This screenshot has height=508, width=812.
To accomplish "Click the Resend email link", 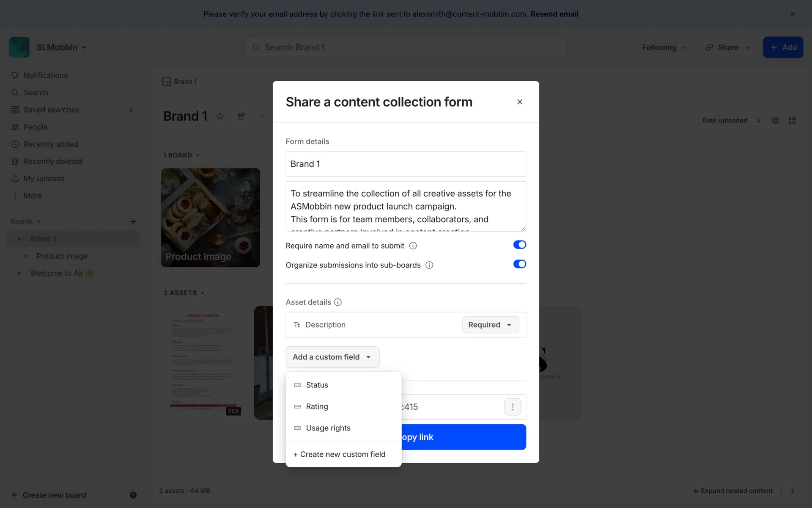I will (x=554, y=14).
